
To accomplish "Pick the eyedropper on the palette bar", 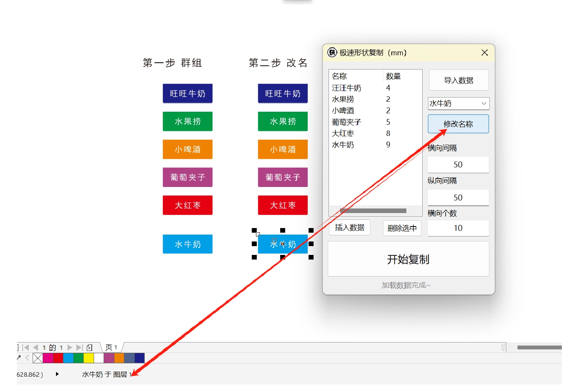I will pyautogui.click(x=19, y=358).
